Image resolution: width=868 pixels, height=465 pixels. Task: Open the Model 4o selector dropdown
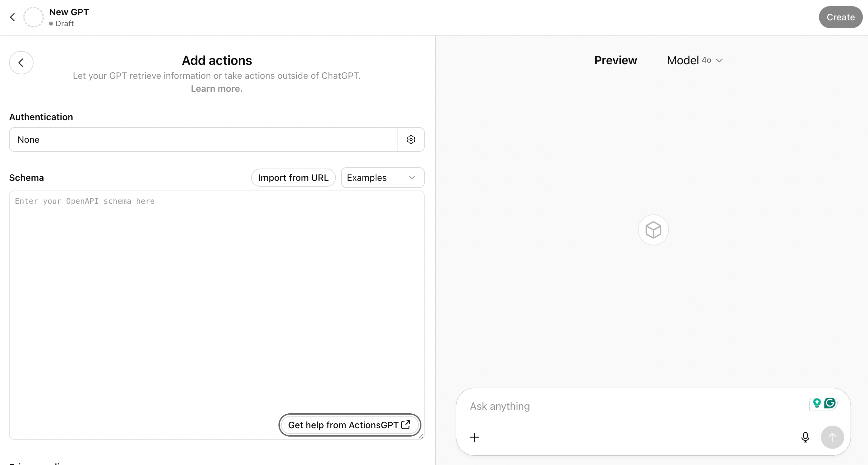coord(695,60)
